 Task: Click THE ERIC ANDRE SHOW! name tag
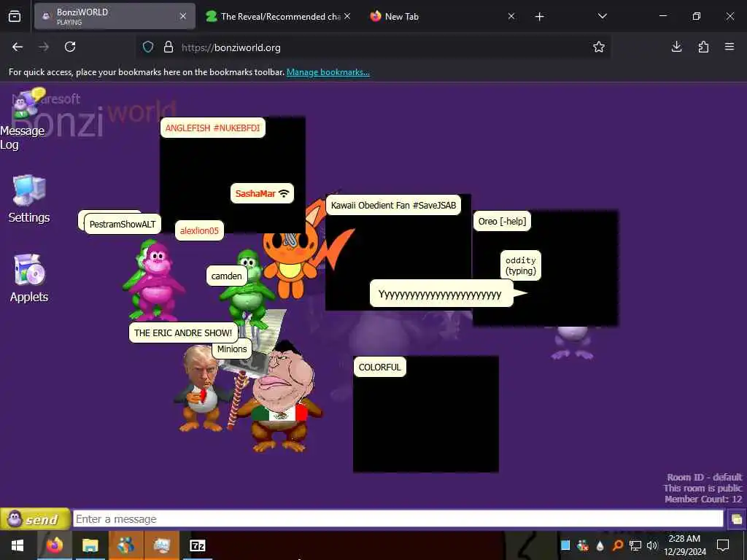(183, 332)
